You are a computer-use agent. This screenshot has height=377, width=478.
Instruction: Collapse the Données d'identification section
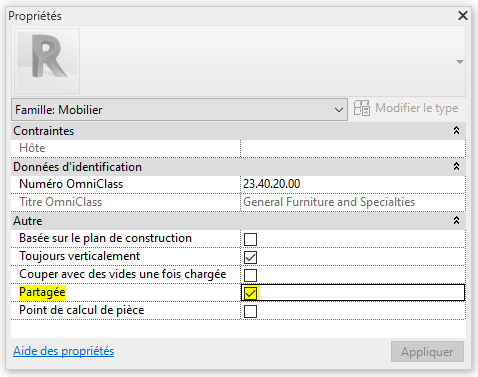(456, 166)
